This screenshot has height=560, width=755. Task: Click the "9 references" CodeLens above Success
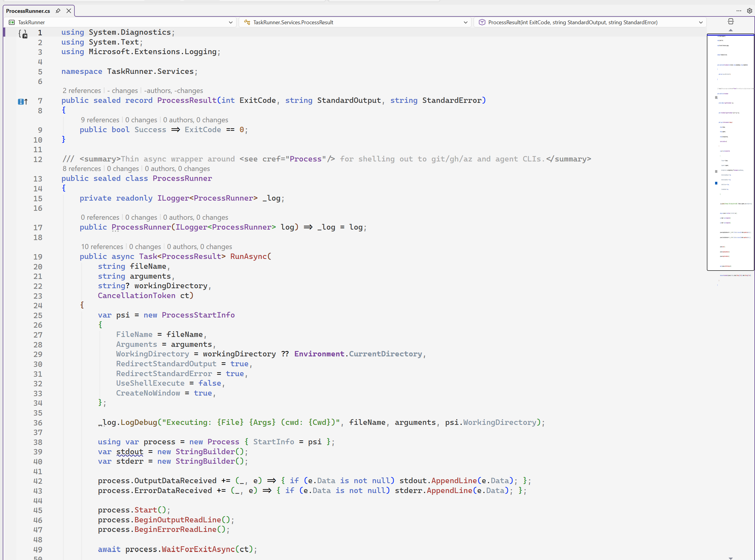click(100, 120)
